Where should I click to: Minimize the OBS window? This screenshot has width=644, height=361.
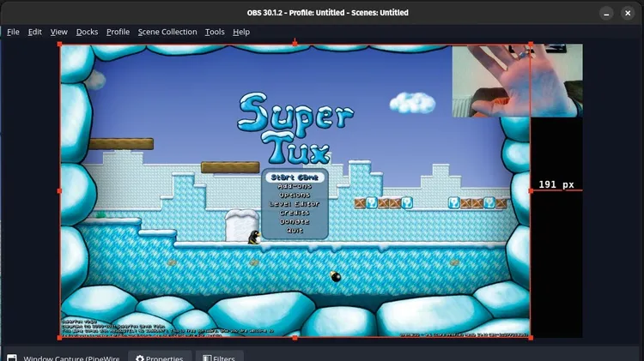click(606, 13)
